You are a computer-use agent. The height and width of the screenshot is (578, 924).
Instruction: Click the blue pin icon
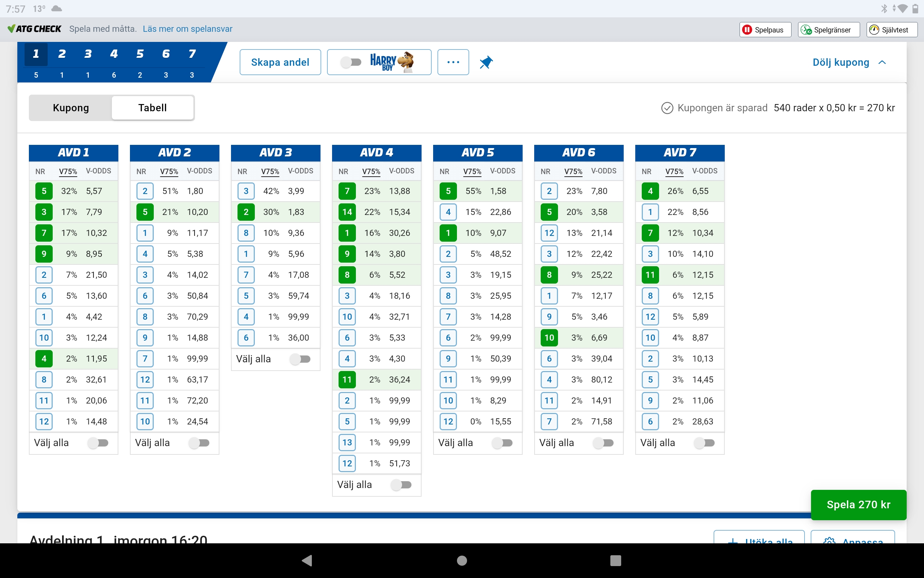(x=486, y=62)
